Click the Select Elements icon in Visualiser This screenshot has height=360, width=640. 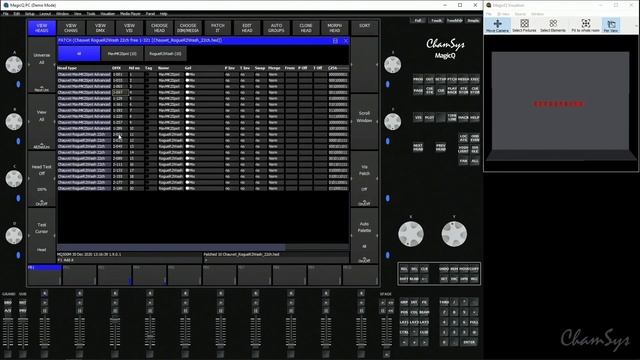pos(553,25)
